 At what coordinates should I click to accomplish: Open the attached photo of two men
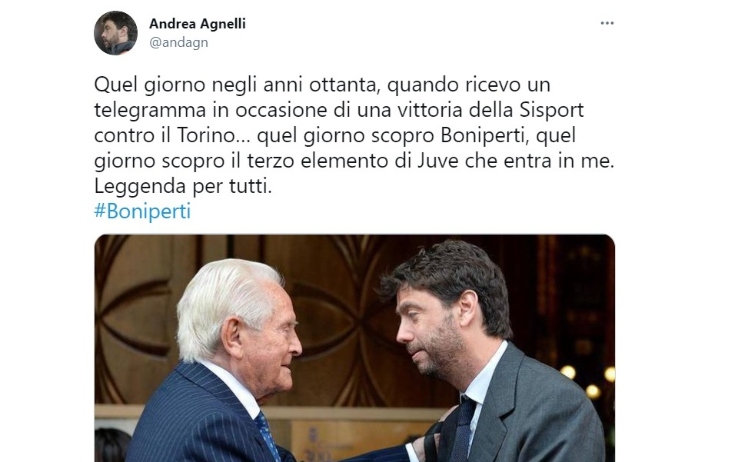354,348
